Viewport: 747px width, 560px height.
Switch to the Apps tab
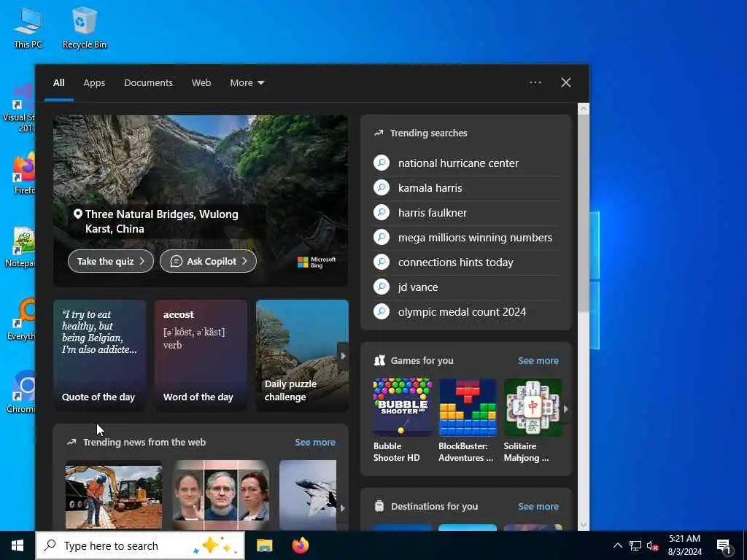click(x=94, y=83)
